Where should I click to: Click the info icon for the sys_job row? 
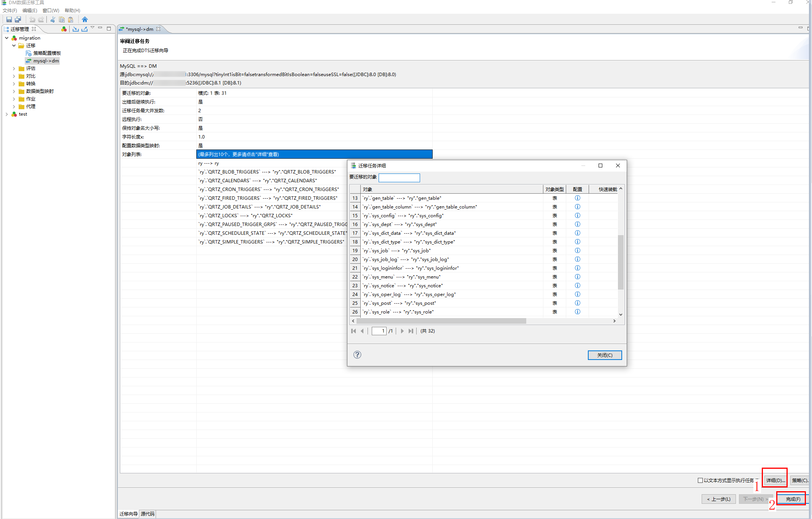pyautogui.click(x=577, y=250)
